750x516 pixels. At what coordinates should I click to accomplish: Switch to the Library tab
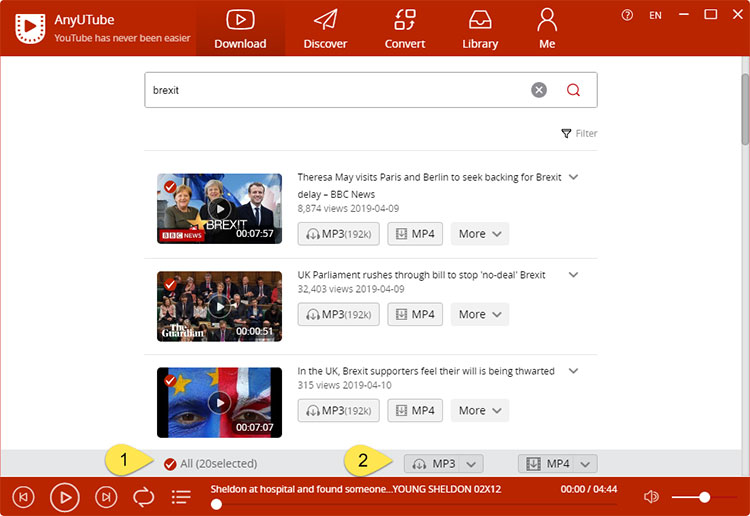click(x=480, y=29)
